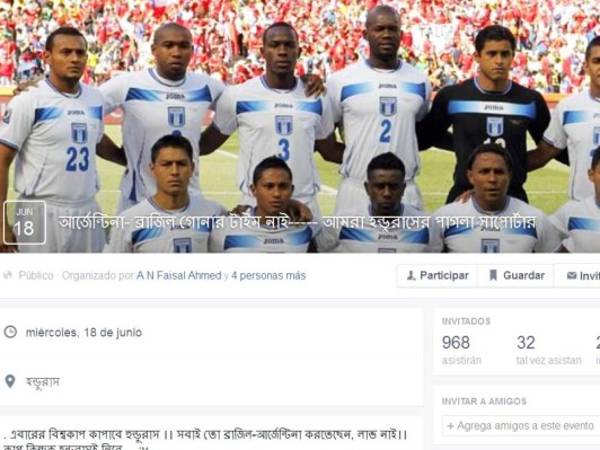600x450 pixels.
Task: Click the clock icon beside the date
Action: click(x=10, y=332)
